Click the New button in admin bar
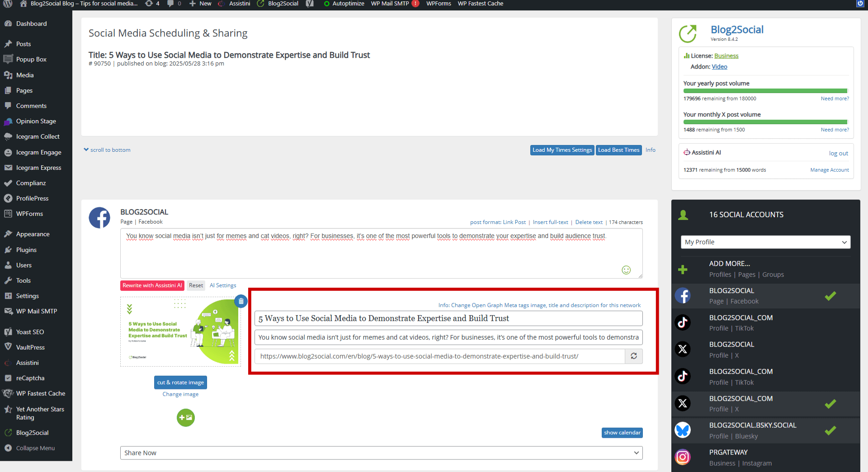This screenshot has height=472, width=868. (x=200, y=4)
